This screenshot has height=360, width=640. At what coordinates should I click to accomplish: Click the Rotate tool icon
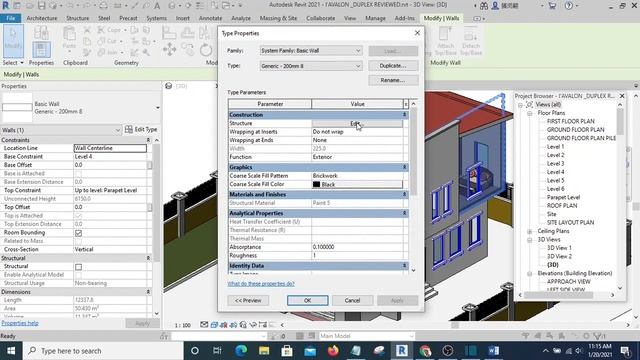[x=206, y=50]
